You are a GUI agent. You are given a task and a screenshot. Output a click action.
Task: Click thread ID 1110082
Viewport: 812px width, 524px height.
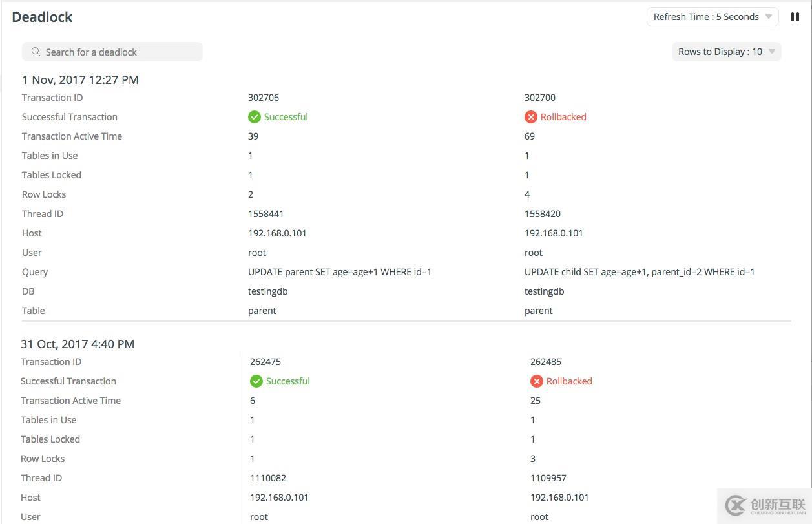(268, 478)
